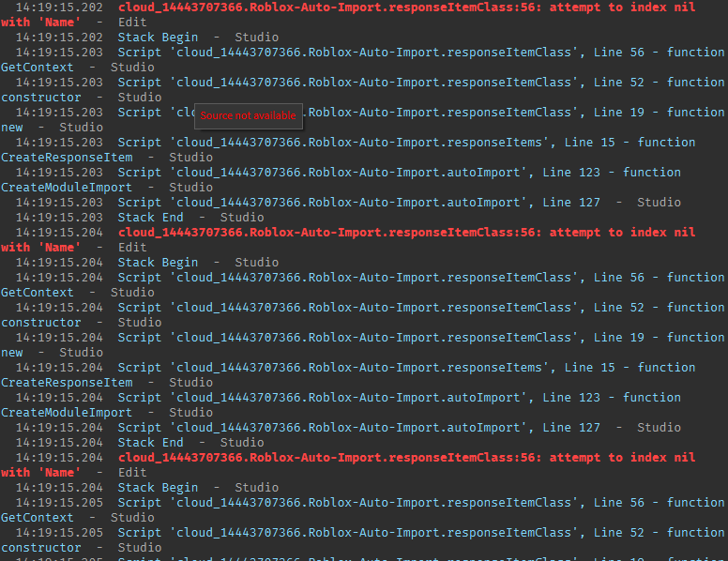Click the 14:19:15.203 'Line 19' function new trace
The image size is (728, 561).
coord(364,120)
